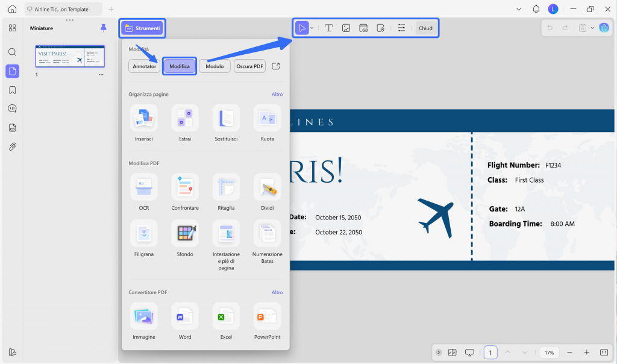Open Numerazione Bates tool
Viewport: 617px width, 364px height.
tap(267, 241)
